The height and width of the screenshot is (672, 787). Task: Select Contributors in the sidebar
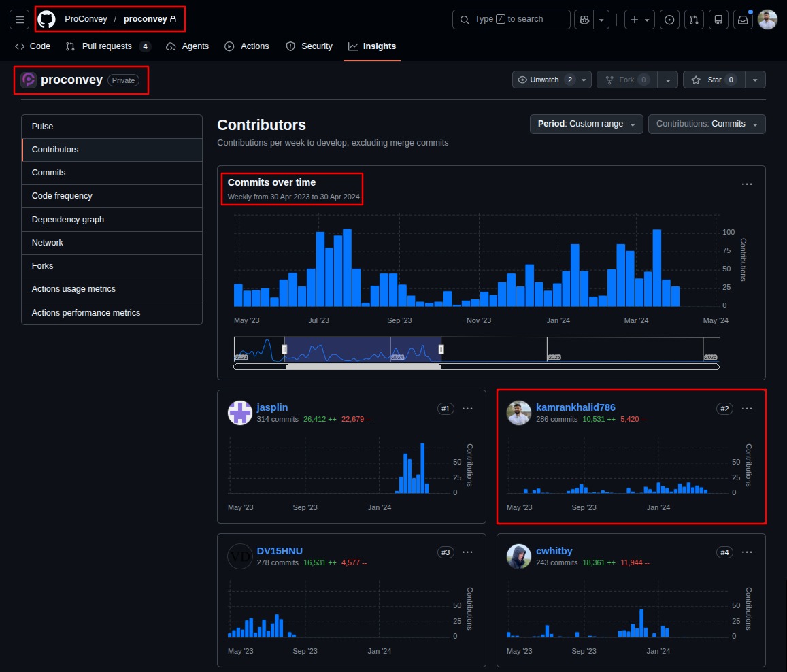[x=112, y=150]
